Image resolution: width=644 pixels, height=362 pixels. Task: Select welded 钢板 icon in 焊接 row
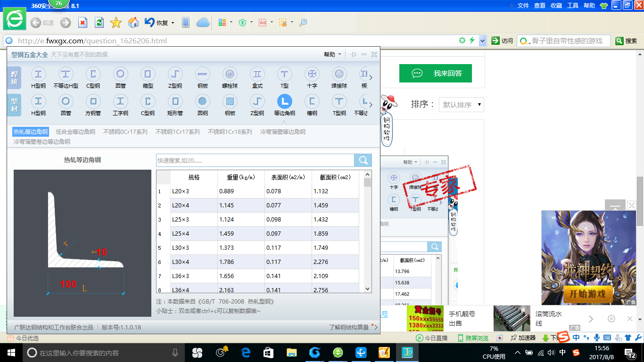point(203,74)
